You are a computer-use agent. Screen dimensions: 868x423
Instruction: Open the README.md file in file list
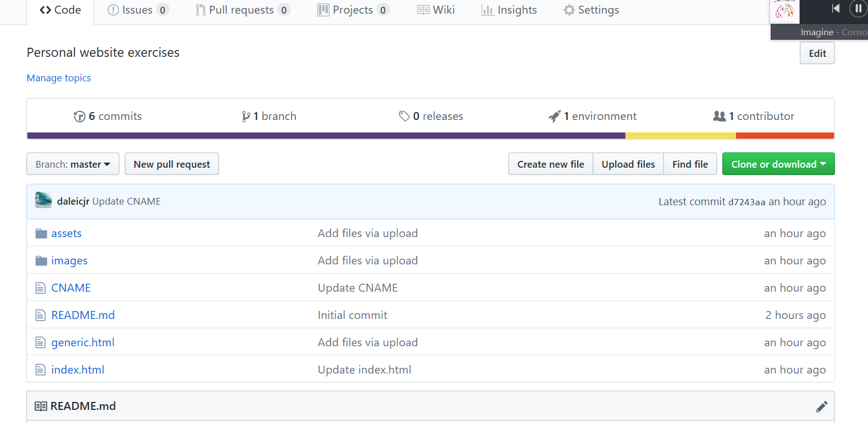tap(83, 315)
